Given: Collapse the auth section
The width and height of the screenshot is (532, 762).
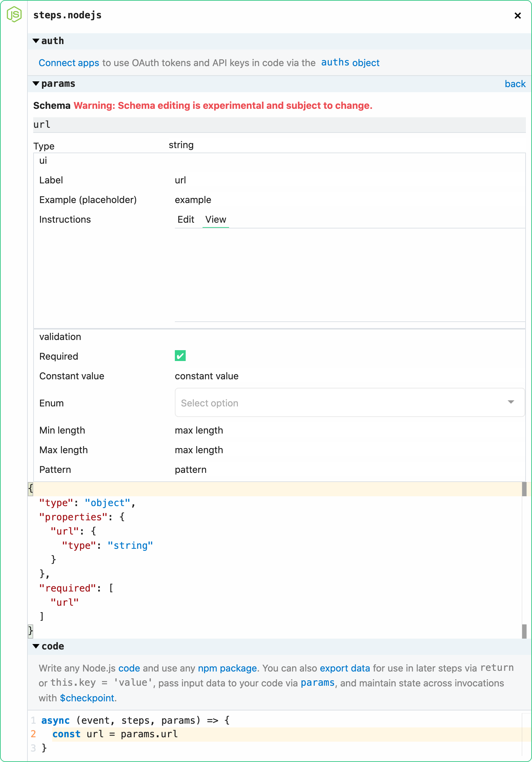Looking at the screenshot, I should coord(36,41).
